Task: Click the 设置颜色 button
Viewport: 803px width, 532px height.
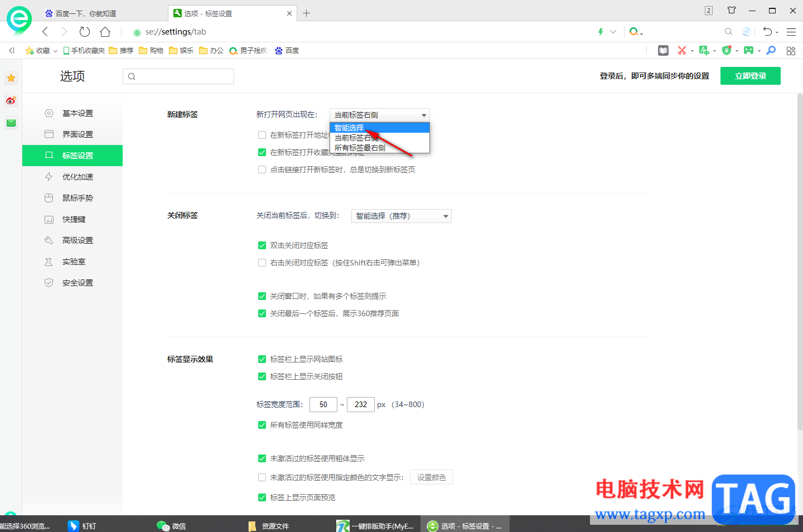Action: (x=432, y=477)
